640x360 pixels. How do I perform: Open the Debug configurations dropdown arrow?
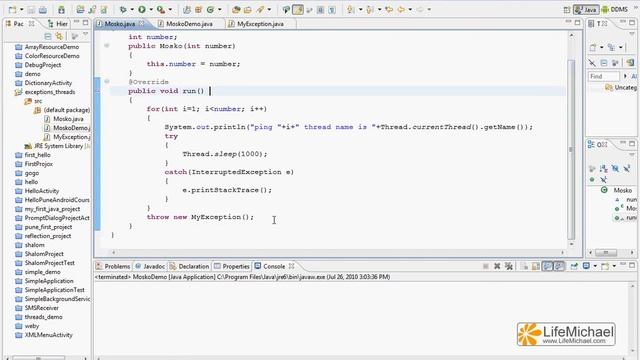132,9
